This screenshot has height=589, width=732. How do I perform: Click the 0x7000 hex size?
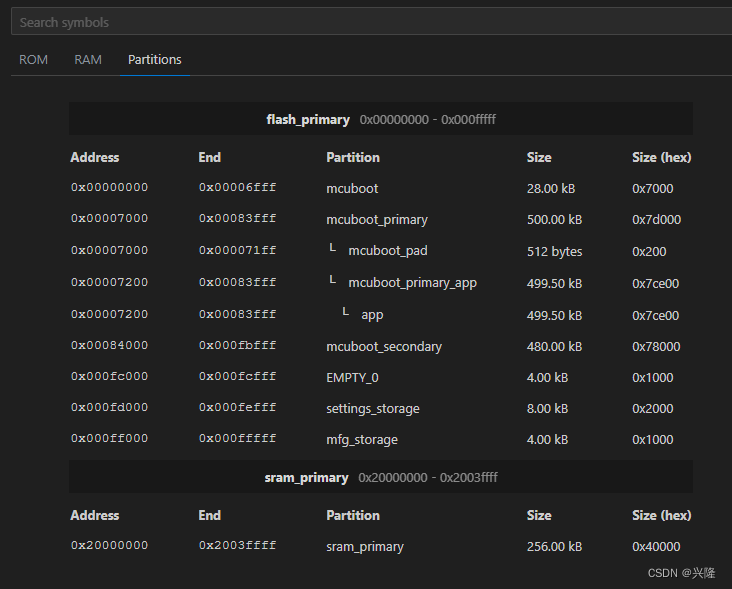click(x=653, y=189)
